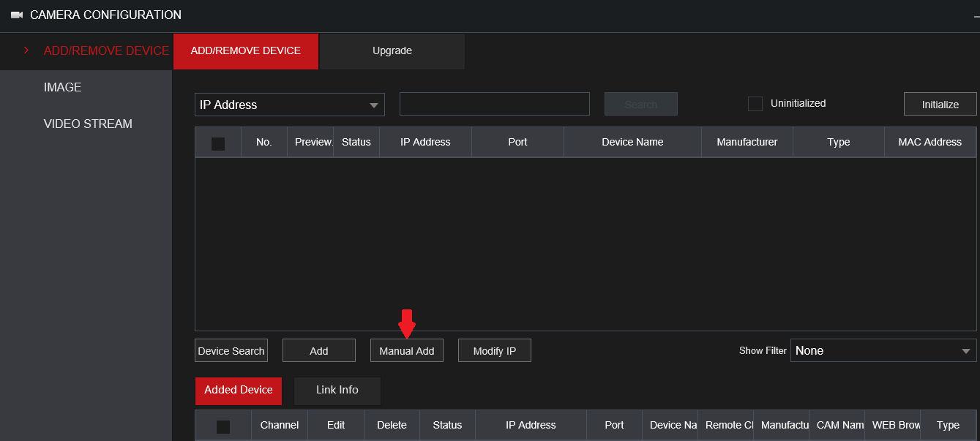Open the IP Address search type dropdown
Viewport: 980px width, 441px height.
click(x=289, y=105)
